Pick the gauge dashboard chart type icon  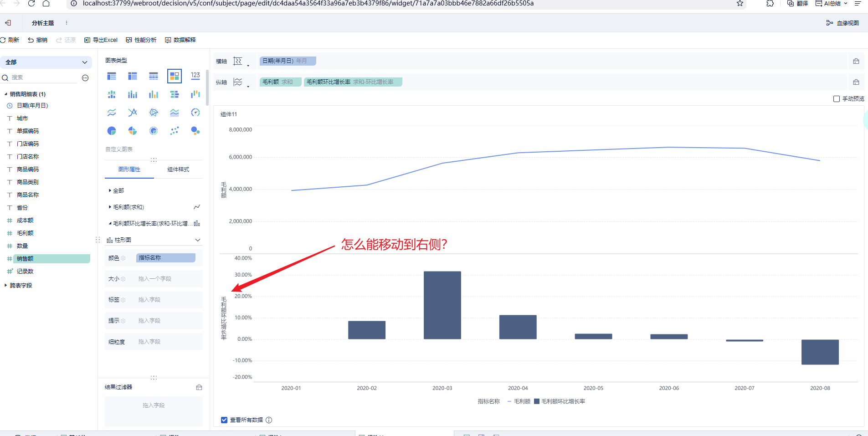pos(195,113)
